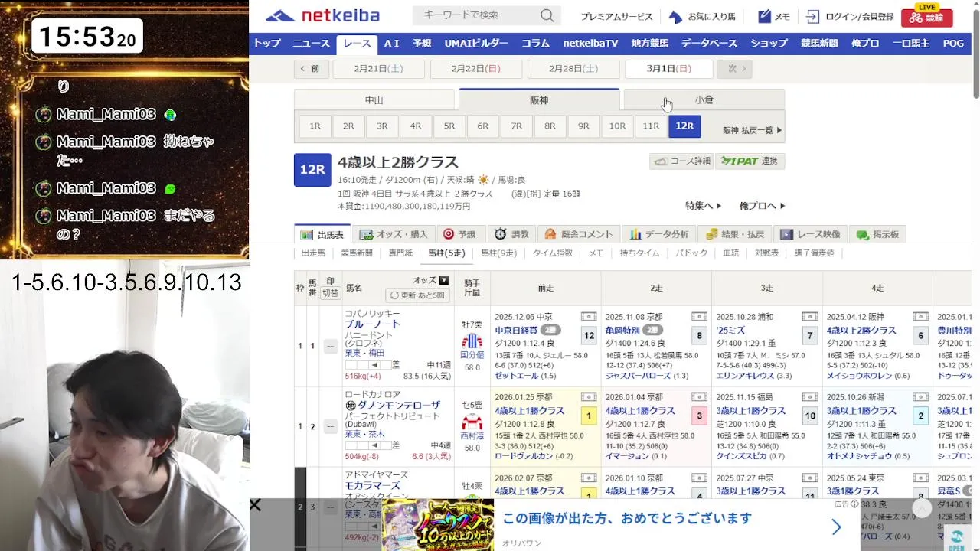Open ゼットエール horse link
Image resolution: width=980 pixels, height=551 pixels.
pos(517,376)
